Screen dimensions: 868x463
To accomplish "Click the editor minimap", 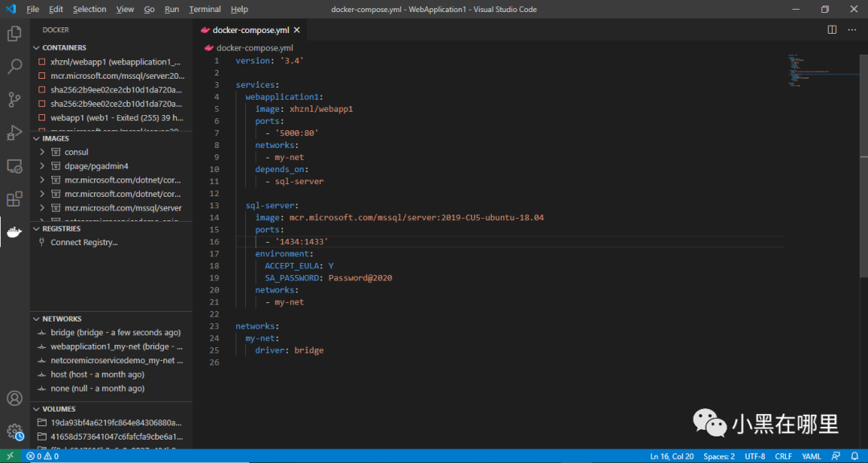I will click(x=823, y=72).
